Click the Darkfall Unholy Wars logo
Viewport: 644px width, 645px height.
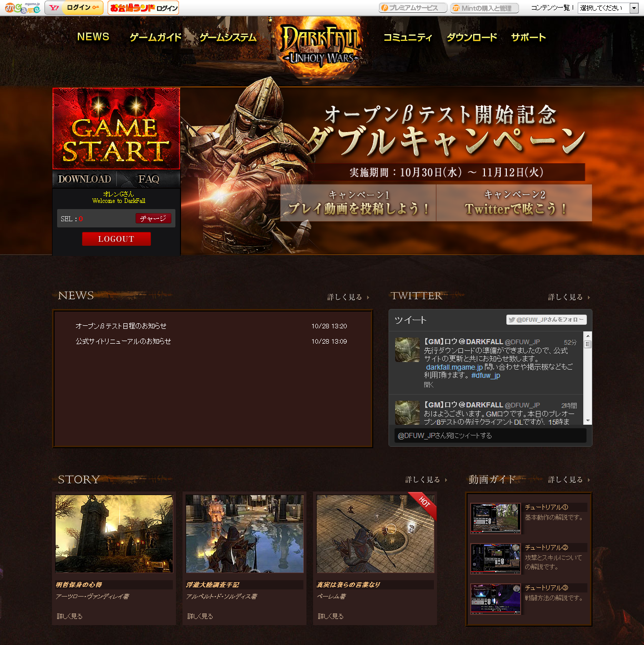point(321,46)
